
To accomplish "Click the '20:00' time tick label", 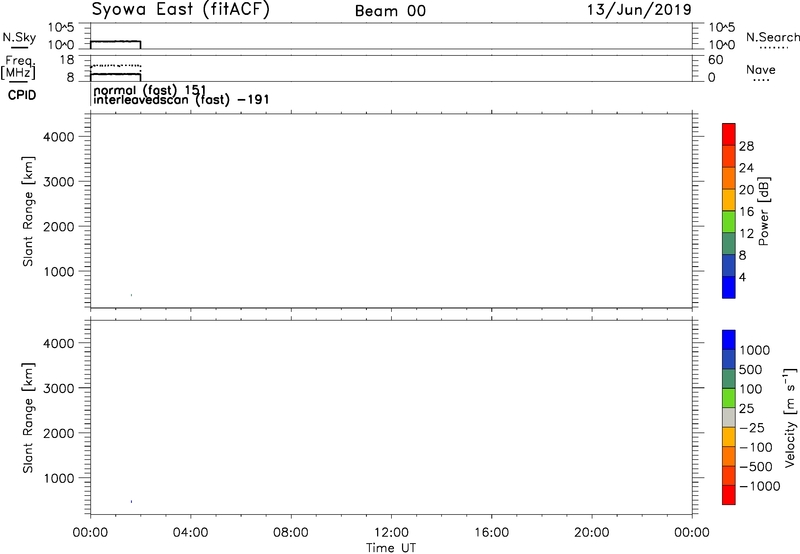I will pyautogui.click(x=592, y=533).
